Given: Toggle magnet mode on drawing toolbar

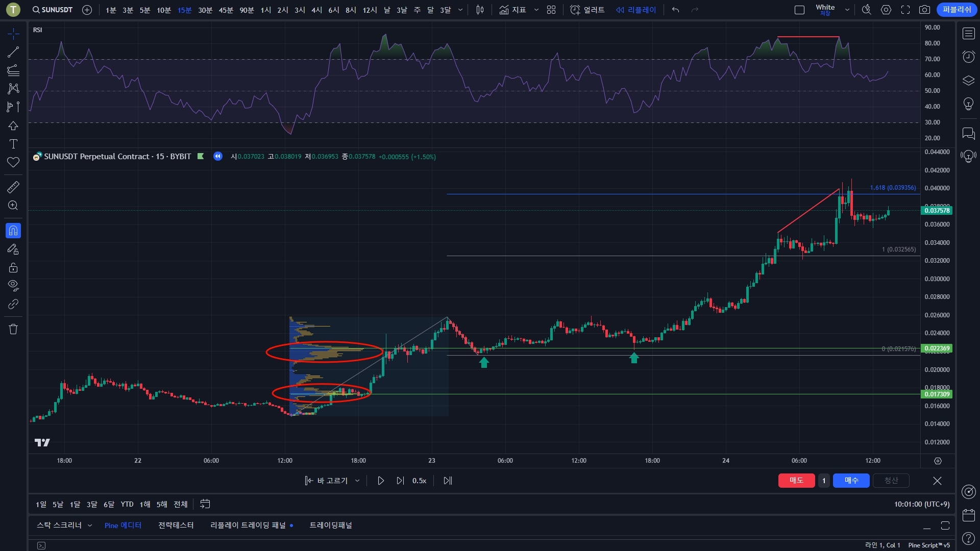Looking at the screenshot, I should click(x=13, y=231).
